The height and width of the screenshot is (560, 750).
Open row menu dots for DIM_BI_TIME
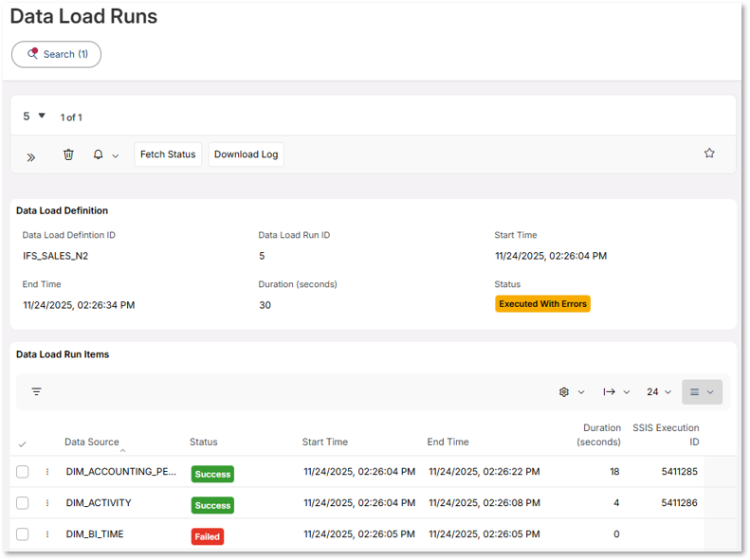[47, 534]
